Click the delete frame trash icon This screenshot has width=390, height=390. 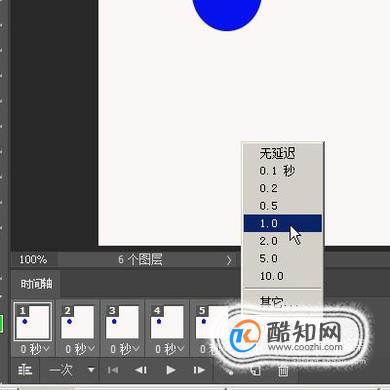coord(283,371)
